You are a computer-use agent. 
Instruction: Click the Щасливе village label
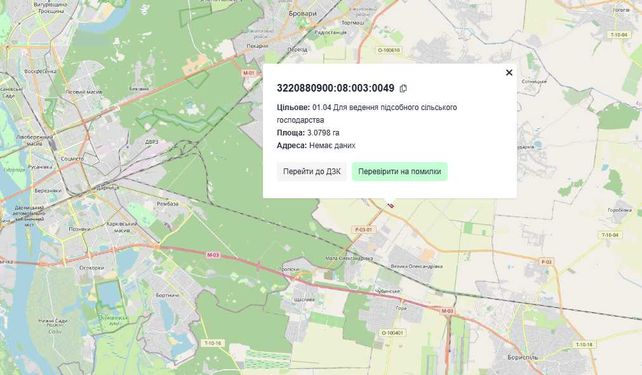click(x=304, y=299)
